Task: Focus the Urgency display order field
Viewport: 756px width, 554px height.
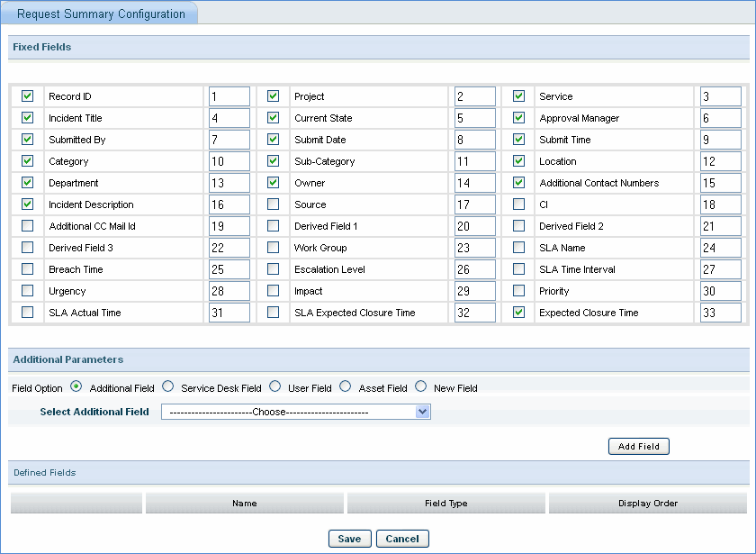Action: click(x=229, y=291)
